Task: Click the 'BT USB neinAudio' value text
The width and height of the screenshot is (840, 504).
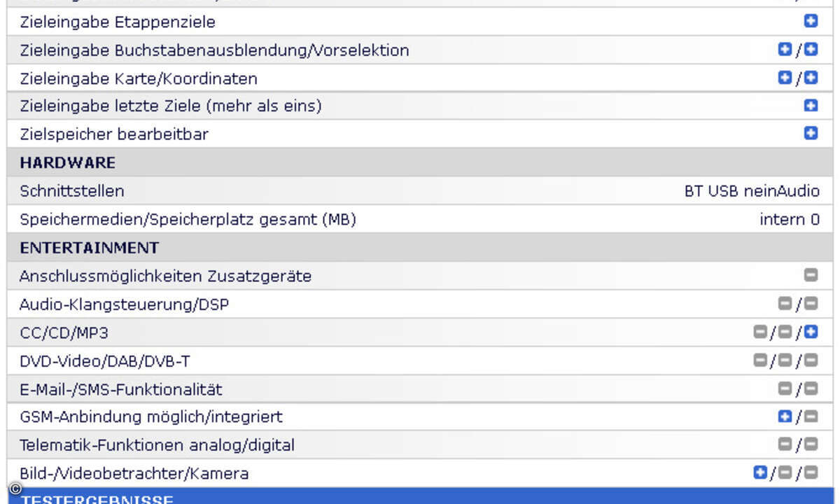Action: pyautogui.click(x=752, y=191)
